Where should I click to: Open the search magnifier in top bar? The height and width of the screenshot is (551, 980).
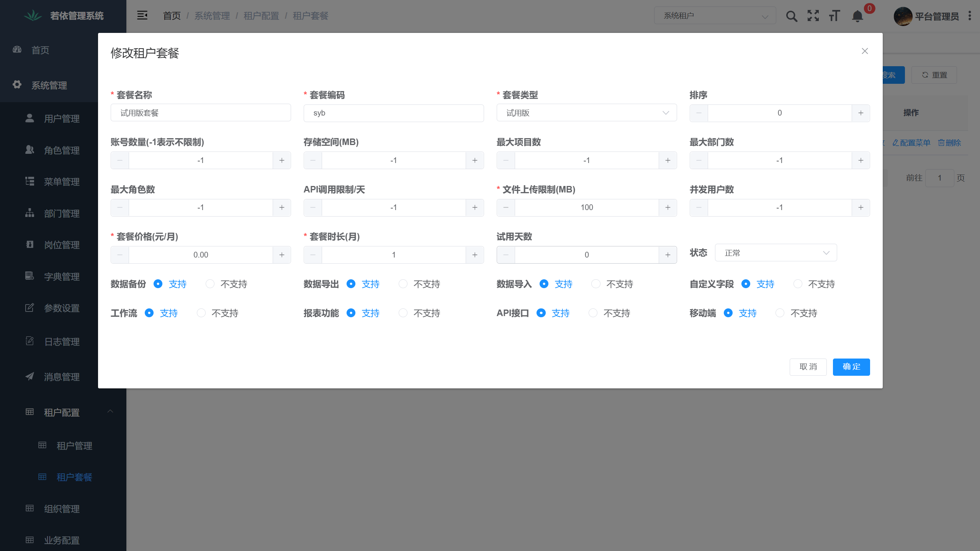pyautogui.click(x=791, y=16)
